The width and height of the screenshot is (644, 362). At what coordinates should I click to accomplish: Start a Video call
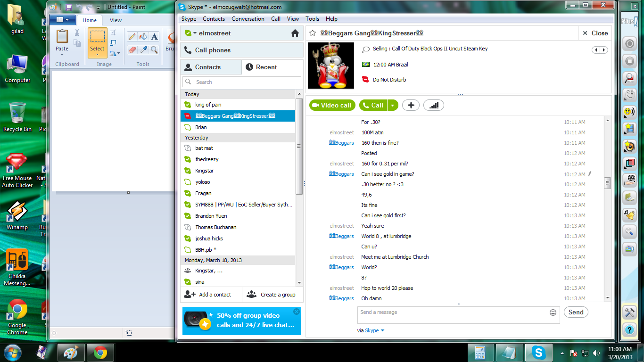click(332, 105)
